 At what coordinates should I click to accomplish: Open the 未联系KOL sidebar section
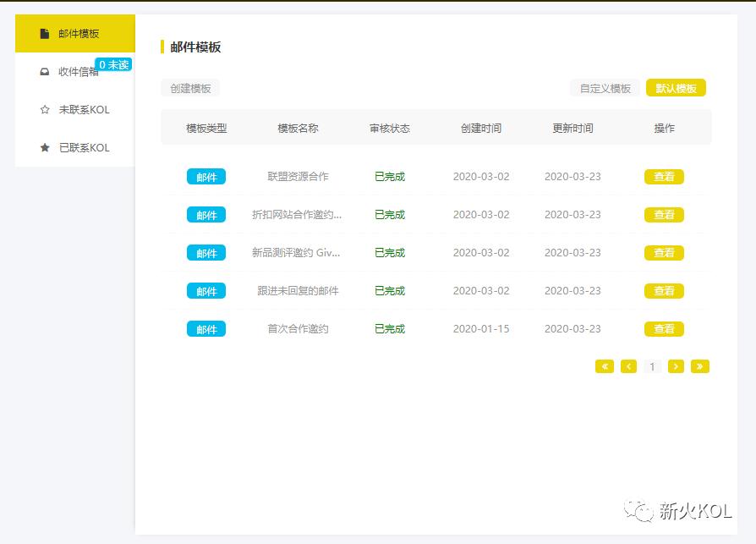tap(80, 109)
